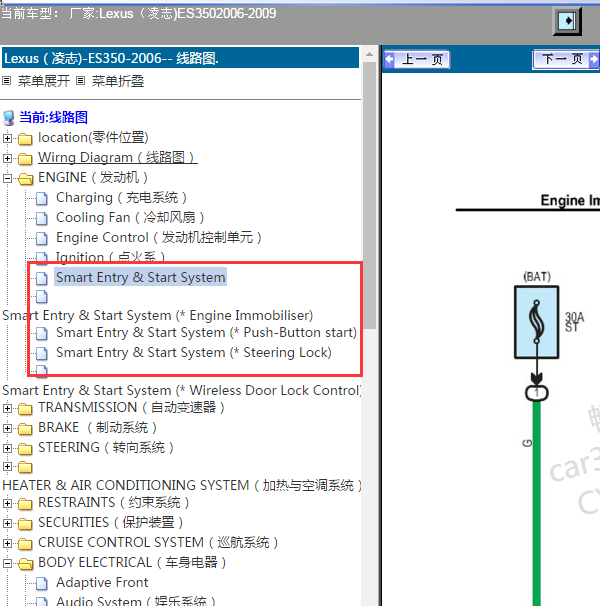The image size is (600, 606).
Task: Expand the SECURITIES (保护装置) folder
Action: 7,523
